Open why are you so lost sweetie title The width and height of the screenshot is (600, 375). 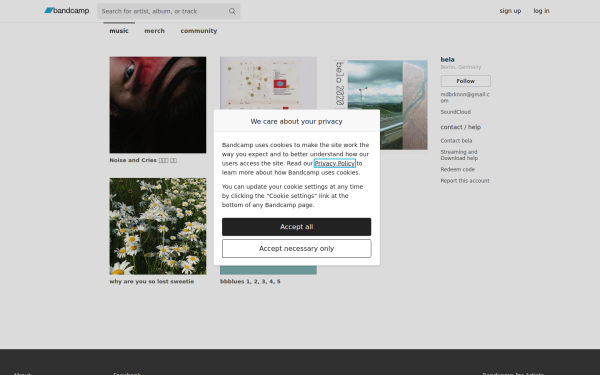[152, 281]
